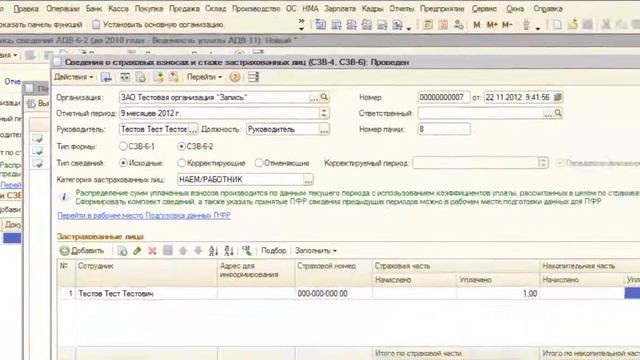Select the Исходные radio button

click(x=123, y=163)
